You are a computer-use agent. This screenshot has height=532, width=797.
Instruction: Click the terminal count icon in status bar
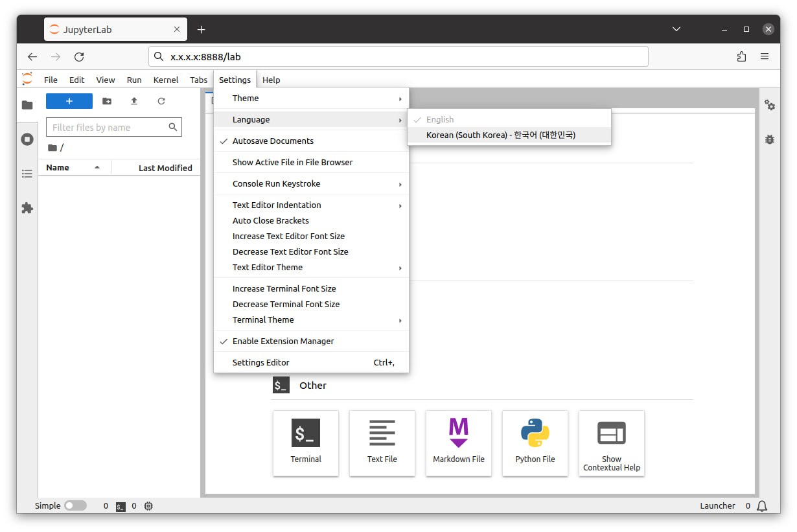tap(121, 506)
